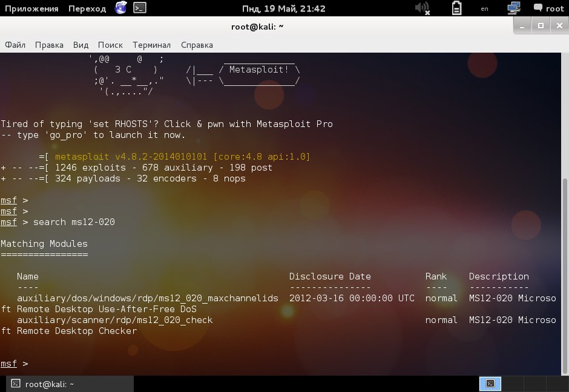
Task: Click the date and time clock
Action: pyautogui.click(x=283, y=8)
